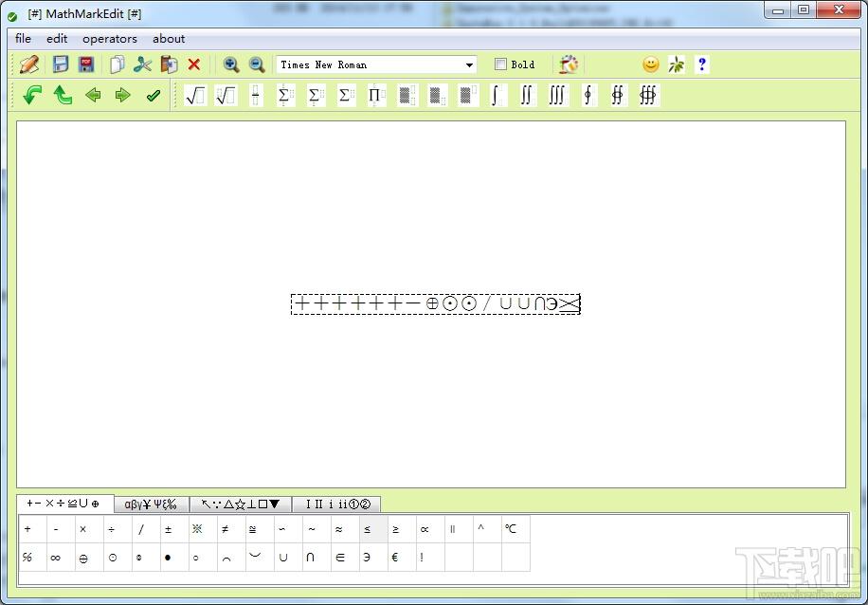The height and width of the screenshot is (605, 868).
Task: Click the curved green undo arrow
Action: click(32, 95)
